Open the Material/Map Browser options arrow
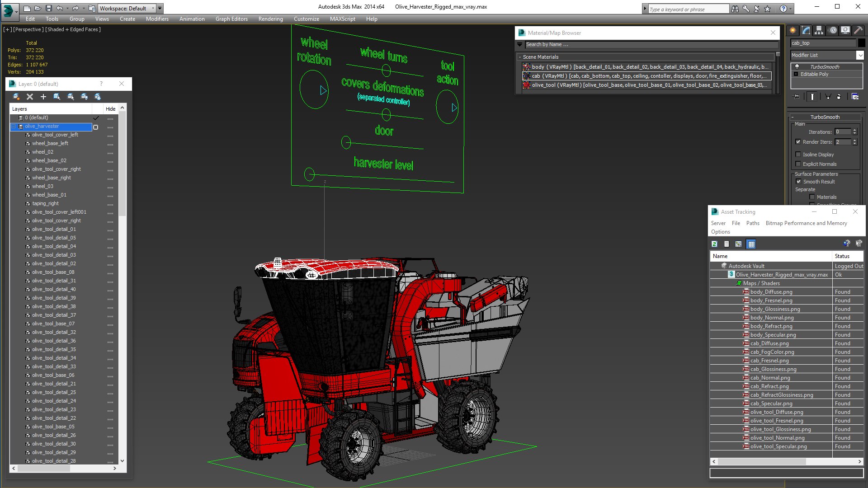868x488 pixels. [520, 44]
